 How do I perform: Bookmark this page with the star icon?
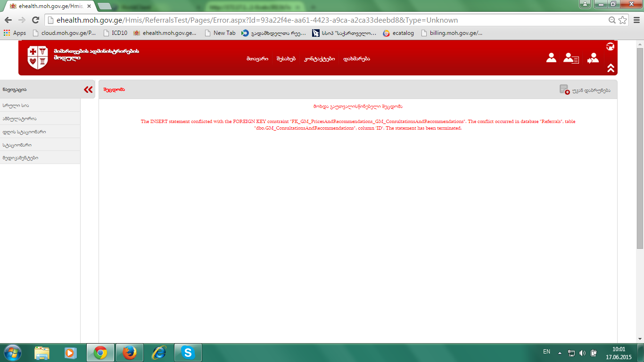point(623,20)
